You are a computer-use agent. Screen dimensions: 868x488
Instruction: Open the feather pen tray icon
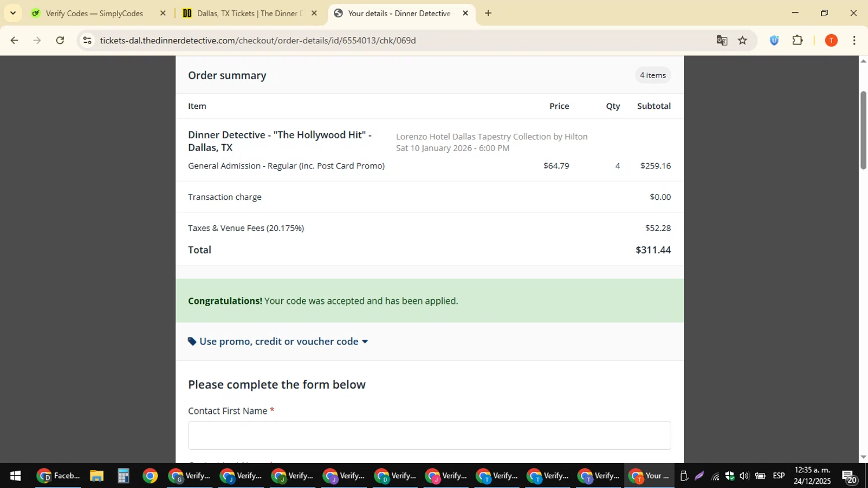coord(699,476)
